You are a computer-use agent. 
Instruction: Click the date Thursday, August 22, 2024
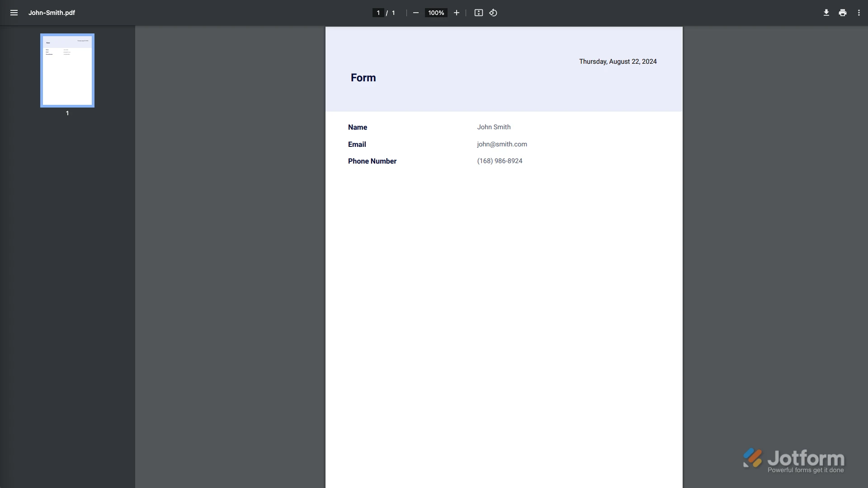[x=618, y=61]
